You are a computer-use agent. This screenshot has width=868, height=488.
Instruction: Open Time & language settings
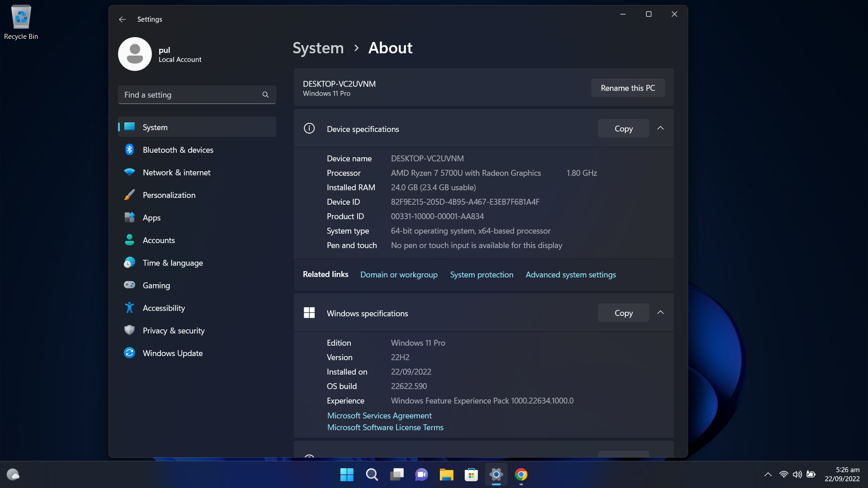(x=197, y=263)
